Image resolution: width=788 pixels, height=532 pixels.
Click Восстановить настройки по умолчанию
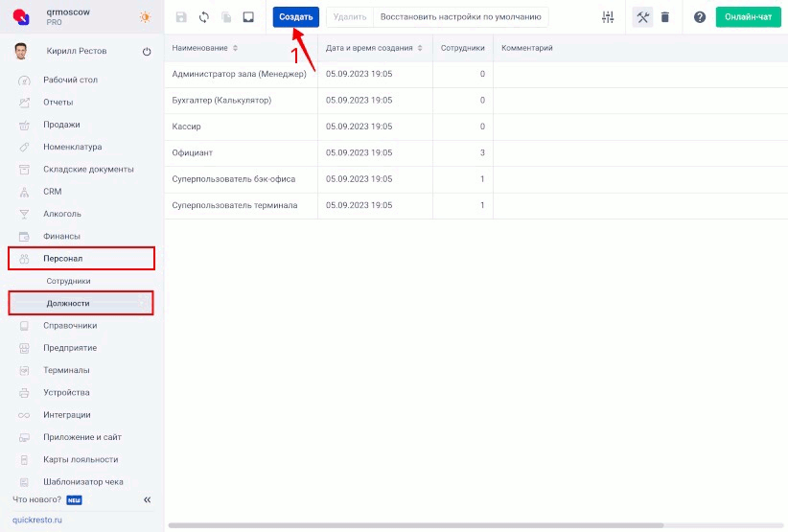461,17
